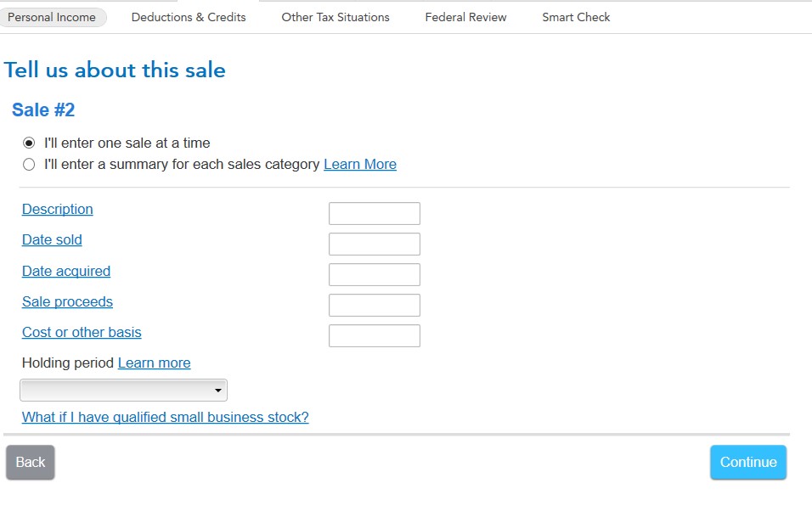The width and height of the screenshot is (812, 506).
Task: Click the Cost or other basis link
Action: point(82,332)
